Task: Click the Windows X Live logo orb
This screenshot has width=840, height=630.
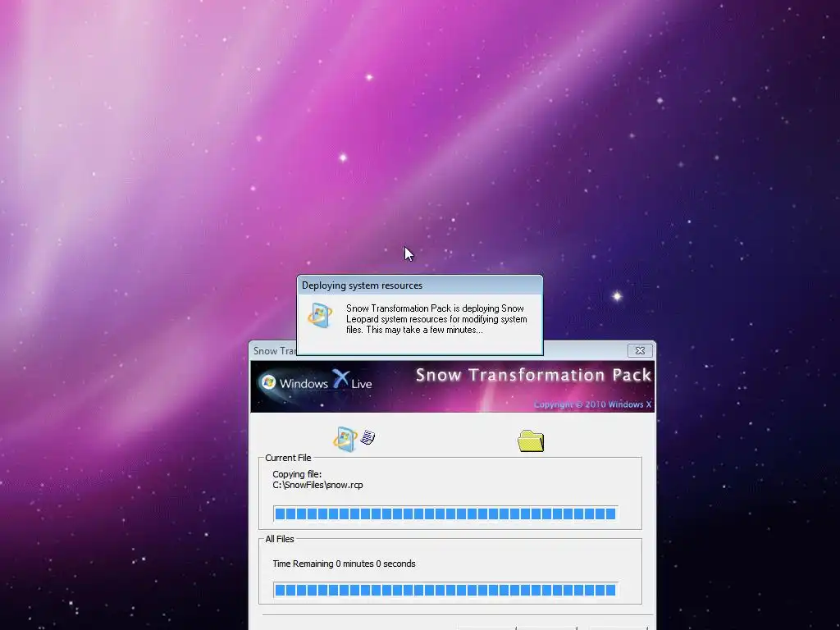Action: [x=268, y=382]
